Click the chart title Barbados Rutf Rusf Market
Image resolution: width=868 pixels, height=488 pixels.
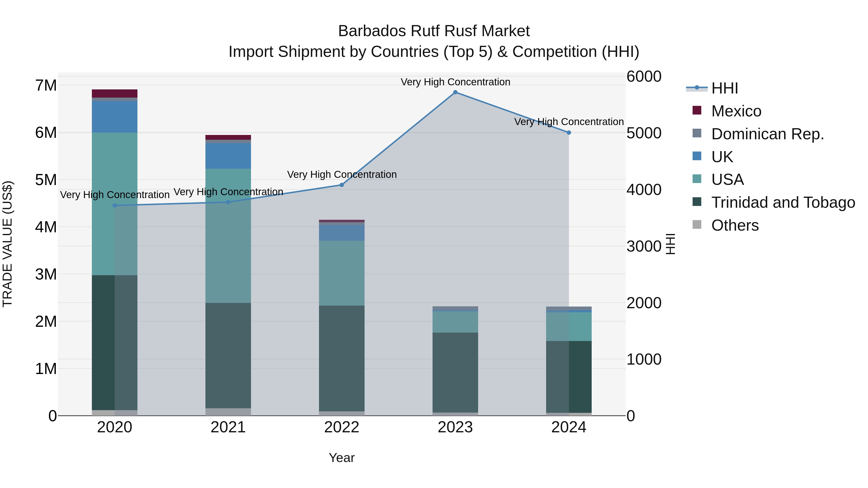coord(434,31)
